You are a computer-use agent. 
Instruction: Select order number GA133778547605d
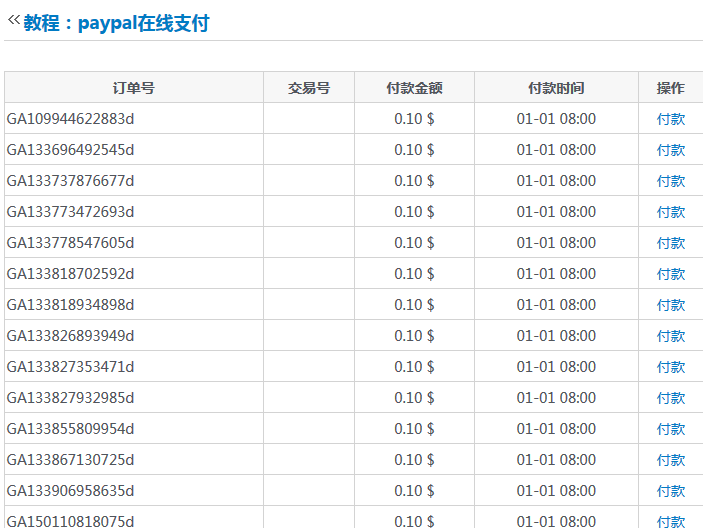pyautogui.click(x=70, y=242)
